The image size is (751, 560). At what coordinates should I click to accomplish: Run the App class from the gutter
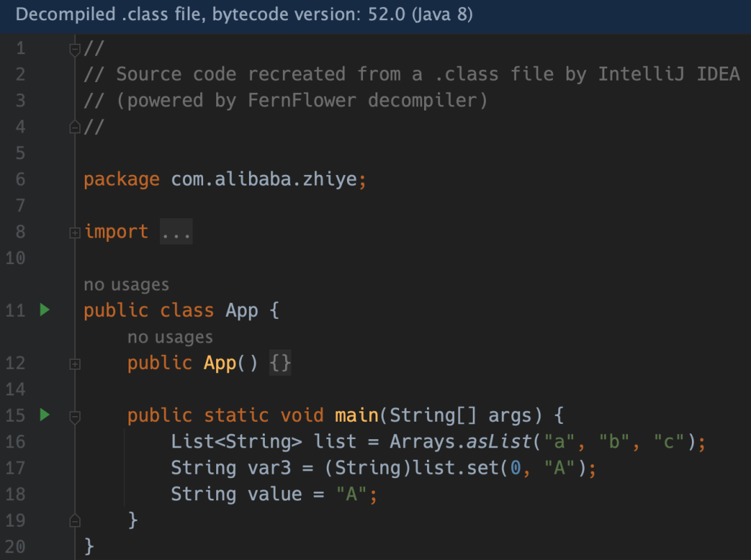[x=45, y=310]
